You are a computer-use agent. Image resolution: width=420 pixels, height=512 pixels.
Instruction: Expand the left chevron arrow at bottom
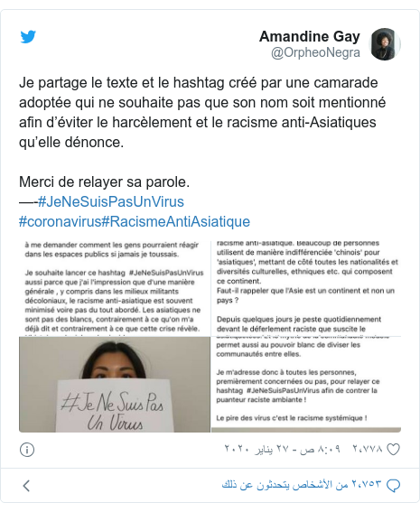[x=26, y=486]
